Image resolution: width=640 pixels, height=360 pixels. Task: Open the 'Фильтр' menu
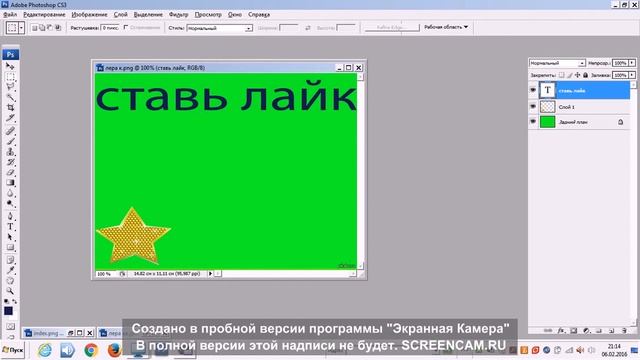click(x=178, y=14)
